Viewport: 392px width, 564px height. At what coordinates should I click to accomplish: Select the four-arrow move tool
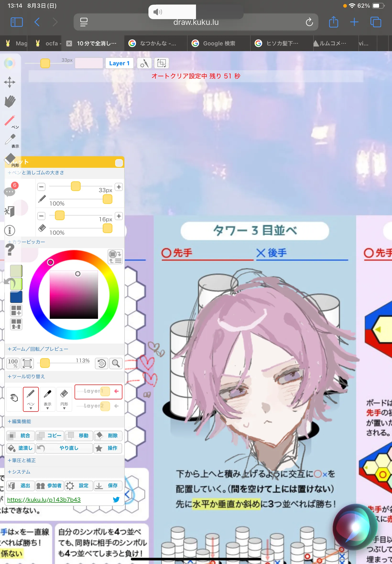pos(10,82)
